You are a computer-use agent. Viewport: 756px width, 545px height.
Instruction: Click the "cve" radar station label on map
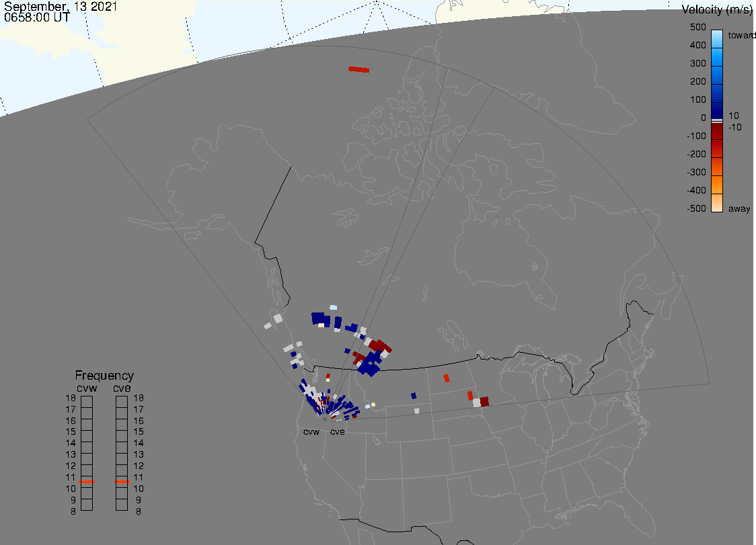338,431
